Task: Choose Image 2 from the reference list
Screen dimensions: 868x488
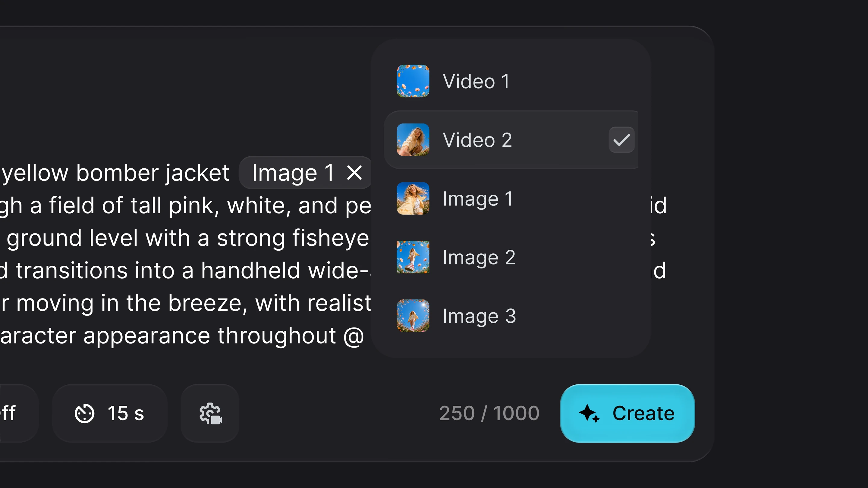Action: pos(511,257)
